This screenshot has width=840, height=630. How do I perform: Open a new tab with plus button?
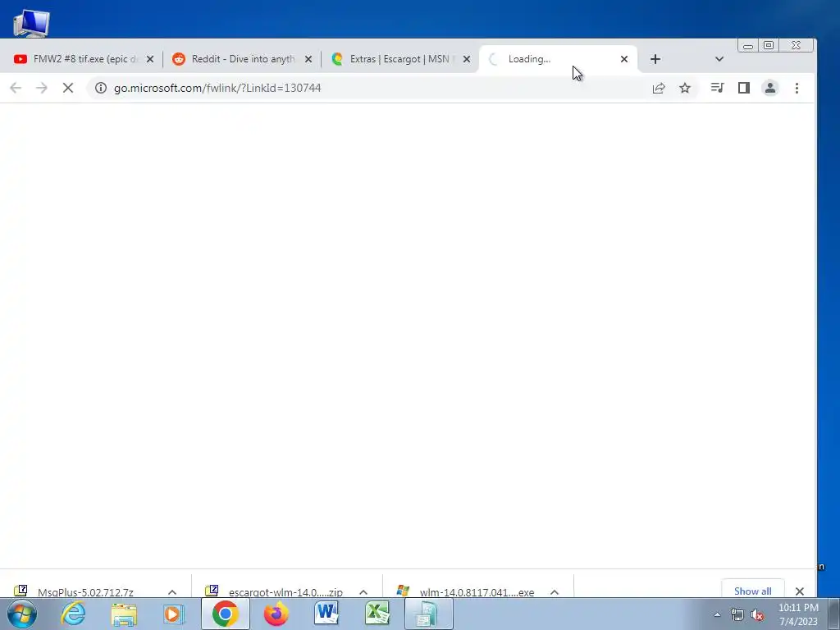(x=655, y=59)
